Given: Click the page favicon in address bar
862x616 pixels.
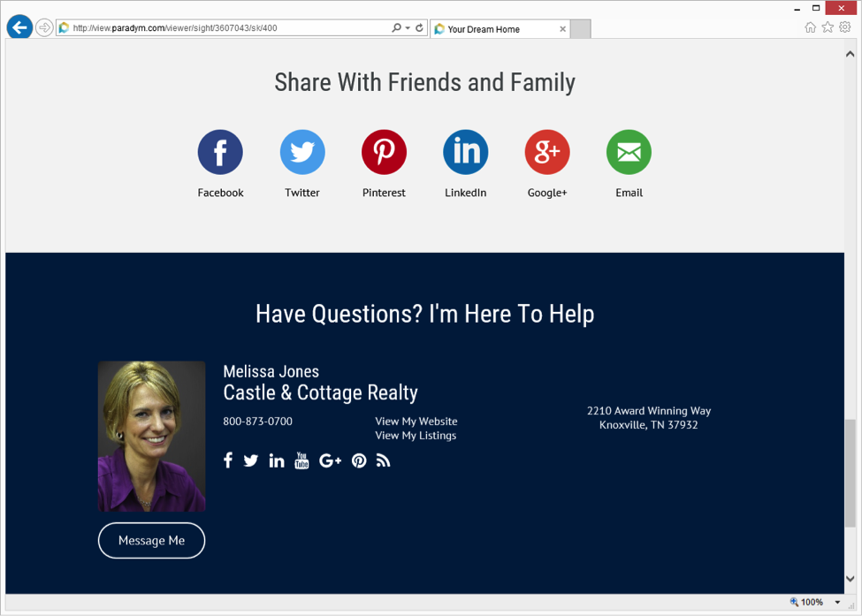Looking at the screenshot, I should [65, 27].
